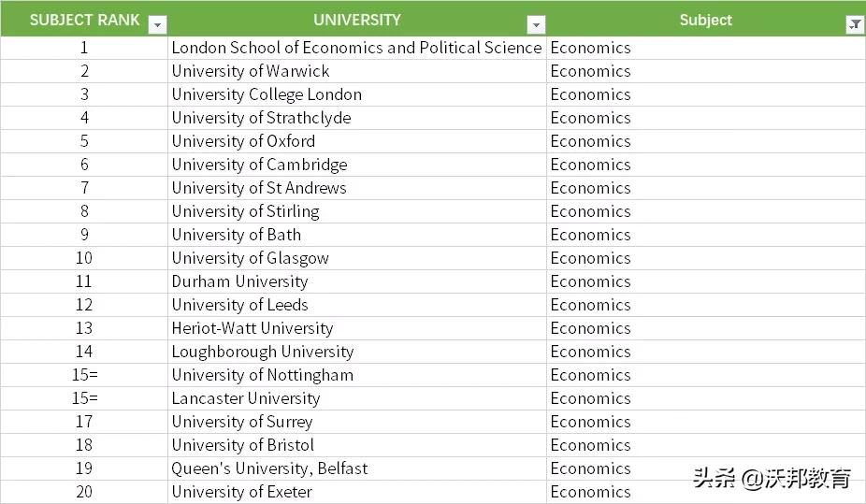This screenshot has height=504, width=866.
Task: Open the UNIVERSITY column filter dropdown
Action: coord(536,25)
